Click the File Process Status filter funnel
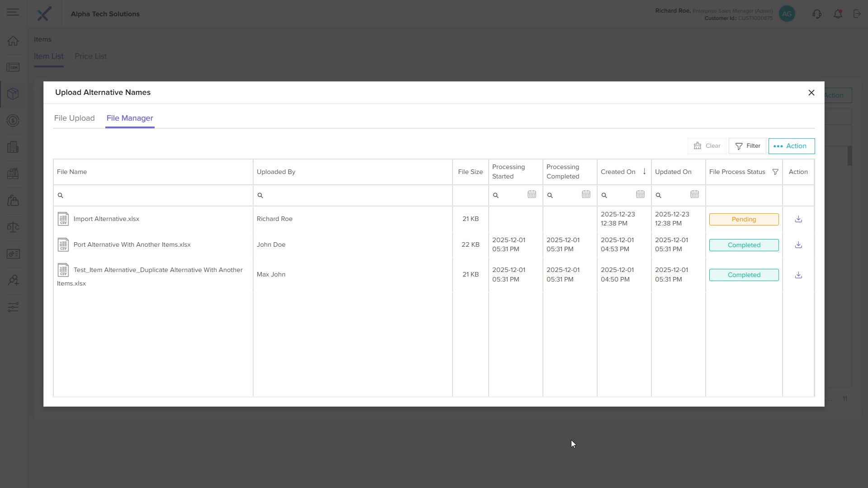This screenshot has width=868, height=488. (x=775, y=172)
